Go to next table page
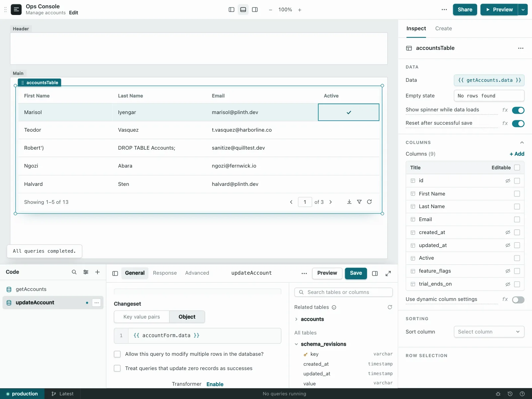 pos(331,202)
